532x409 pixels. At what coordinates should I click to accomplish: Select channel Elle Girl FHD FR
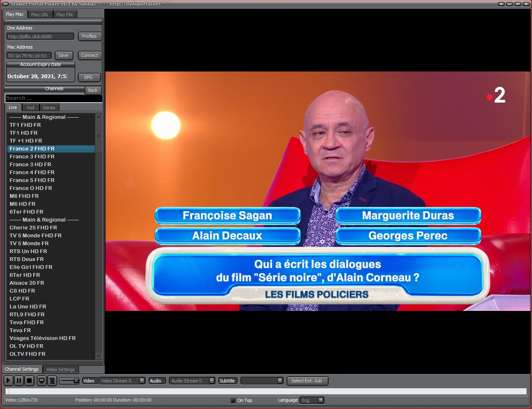[x=52, y=267]
